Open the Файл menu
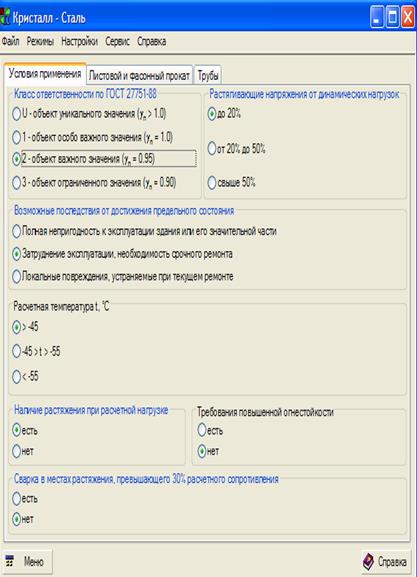The height and width of the screenshot is (577, 417). (x=10, y=41)
